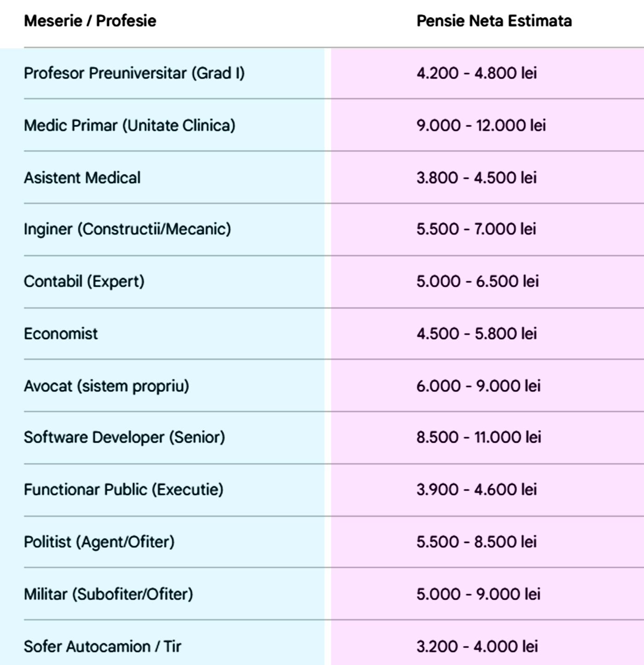The width and height of the screenshot is (644, 665).
Task: Select the 8.500 - 11.000 lei value
Action: (478, 437)
